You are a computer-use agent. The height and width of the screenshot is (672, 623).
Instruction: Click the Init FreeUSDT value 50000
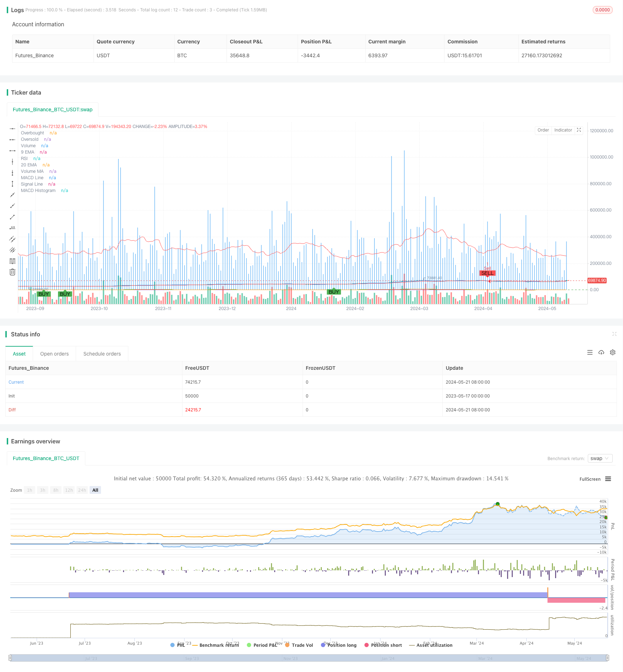click(x=192, y=396)
